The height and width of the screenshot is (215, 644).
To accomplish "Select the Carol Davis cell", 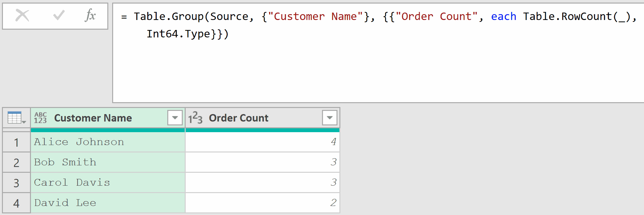I will (108, 182).
